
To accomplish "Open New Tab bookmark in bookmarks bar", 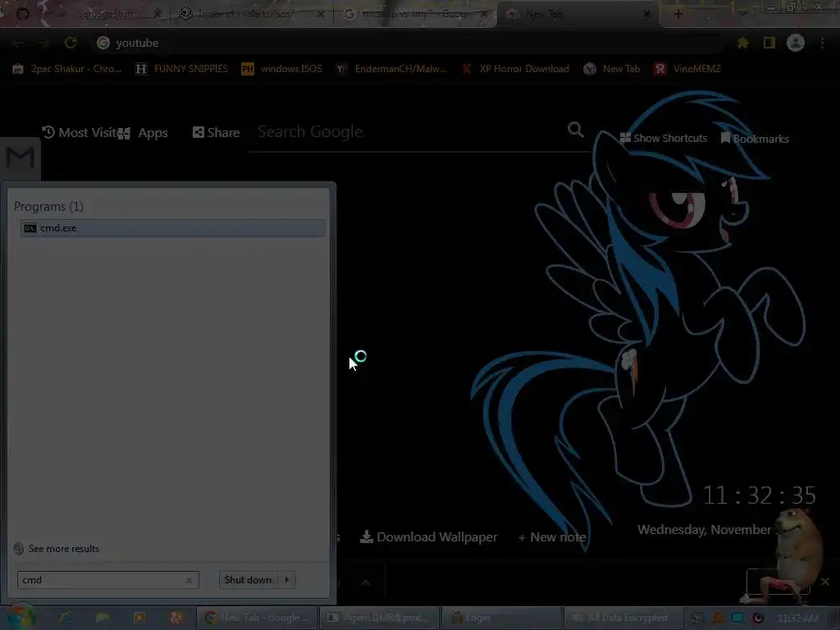I will pos(612,69).
